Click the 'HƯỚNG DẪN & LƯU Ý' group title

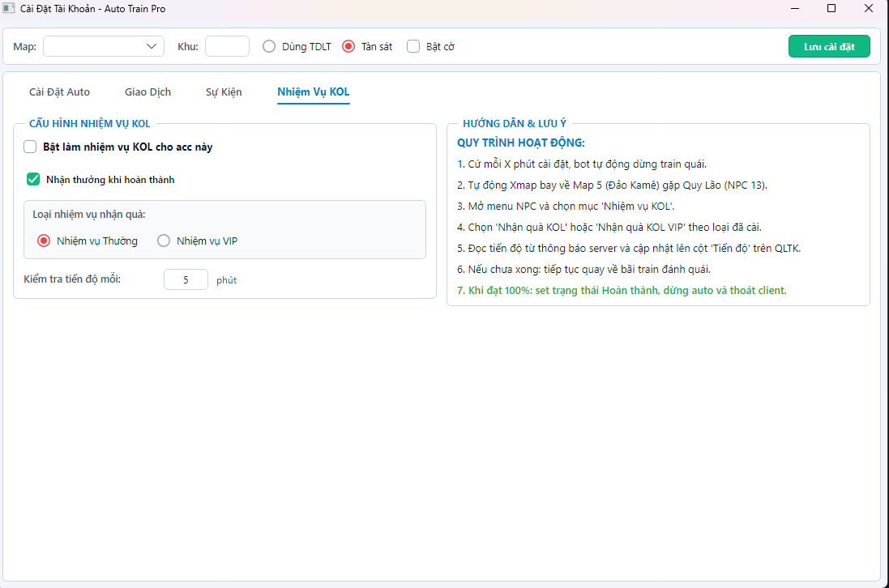[x=515, y=123]
